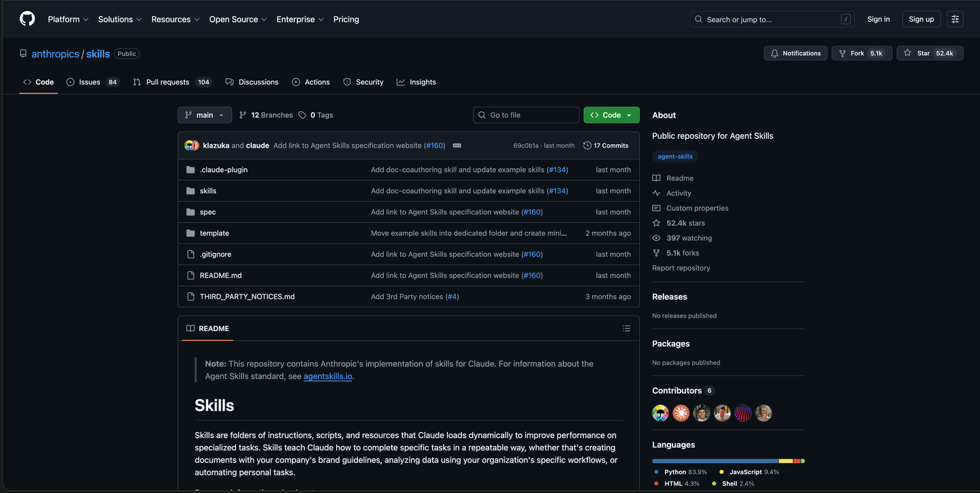Viewport: 980px width, 493px height.
Task: Open the Packages heading link
Action: tap(671, 343)
